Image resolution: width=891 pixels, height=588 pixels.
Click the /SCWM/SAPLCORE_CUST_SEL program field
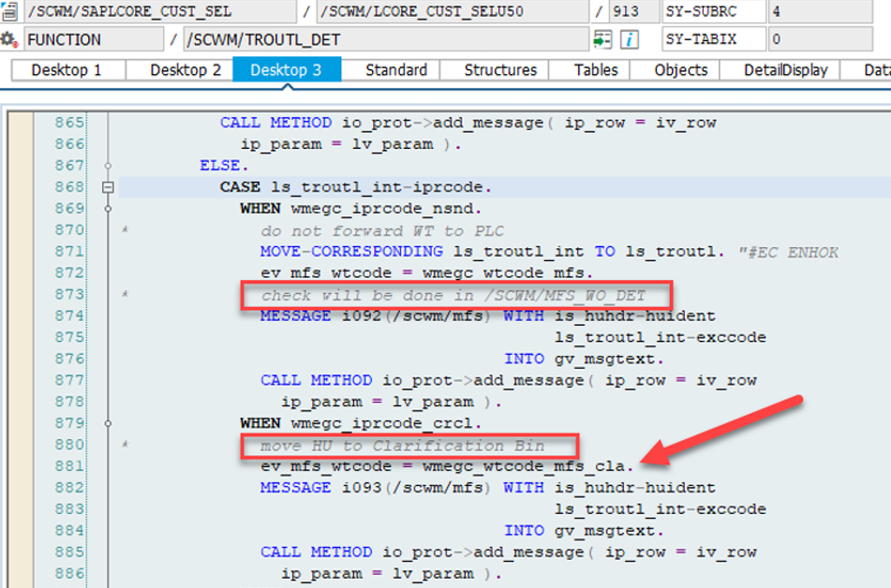tap(160, 11)
